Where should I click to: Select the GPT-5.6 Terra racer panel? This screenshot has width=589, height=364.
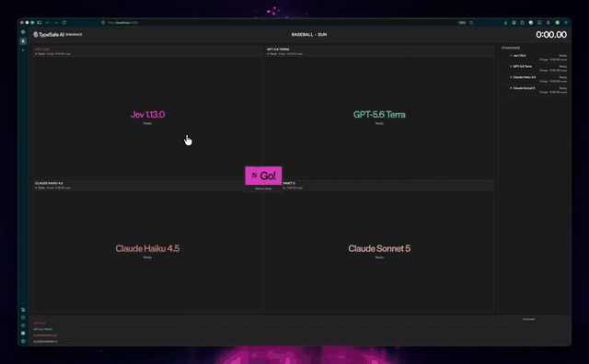(x=379, y=112)
